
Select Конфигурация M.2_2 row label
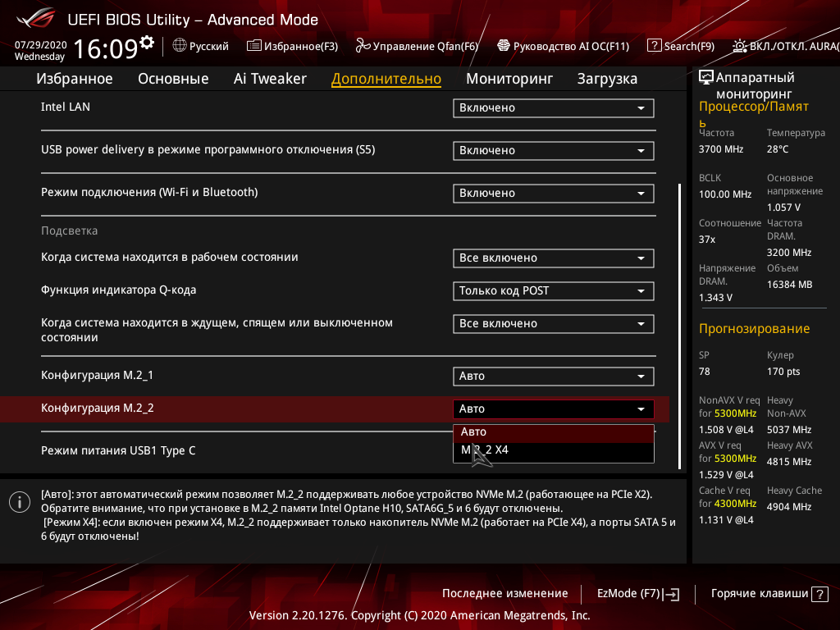click(98, 409)
